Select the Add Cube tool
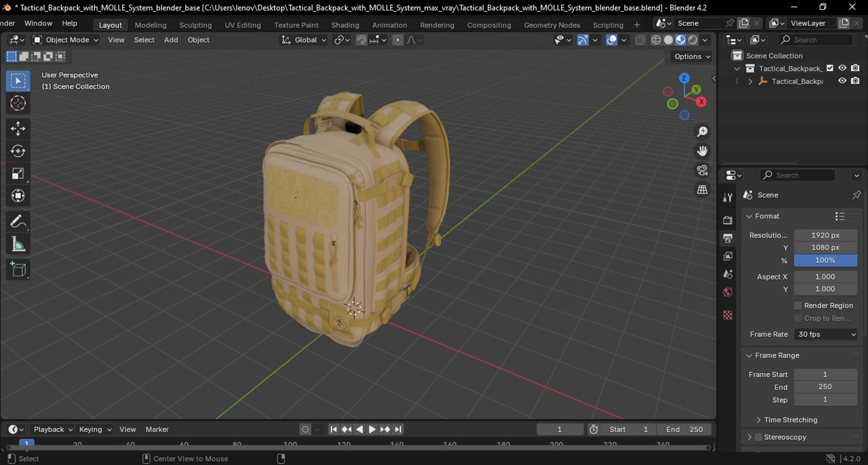The image size is (868, 465). pos(18,270)
